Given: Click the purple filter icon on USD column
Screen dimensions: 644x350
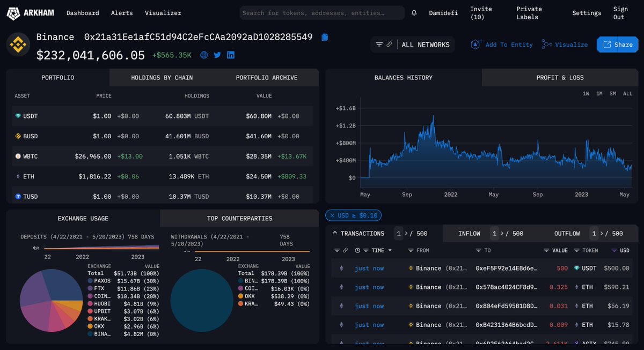Looking at the screenshot, I should point(614,250).
